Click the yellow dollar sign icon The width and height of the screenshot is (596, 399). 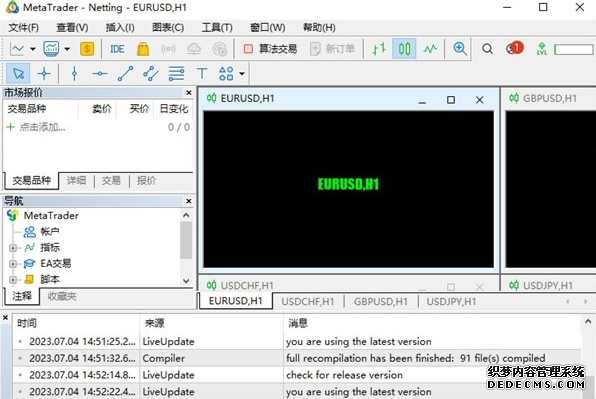(x=87, y=49)
